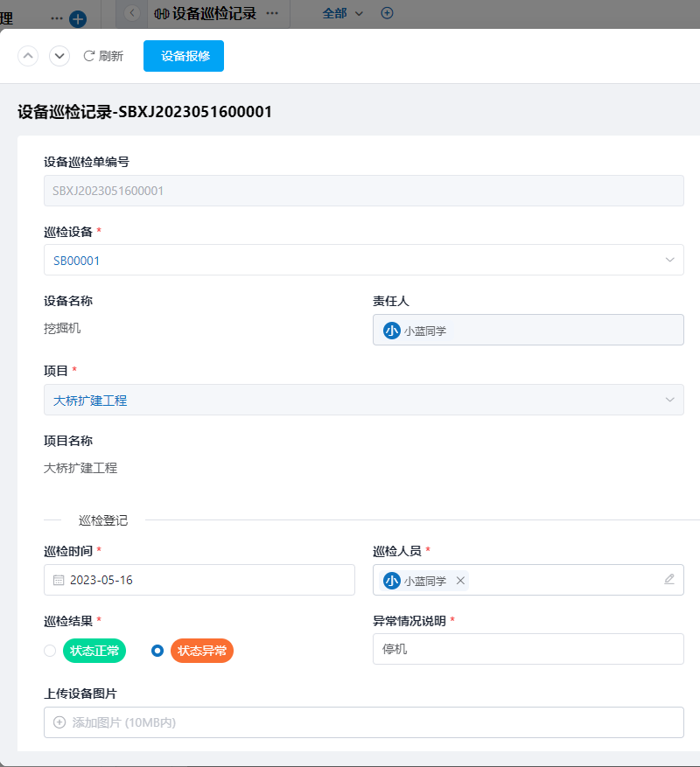Click the 异常情况说明 input field

click(528, 649)
